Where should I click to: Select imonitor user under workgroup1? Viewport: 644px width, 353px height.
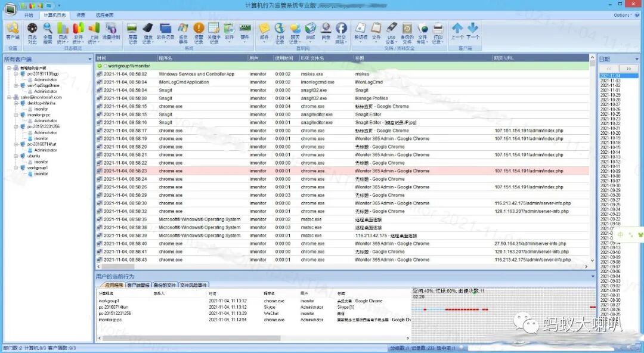41,174
